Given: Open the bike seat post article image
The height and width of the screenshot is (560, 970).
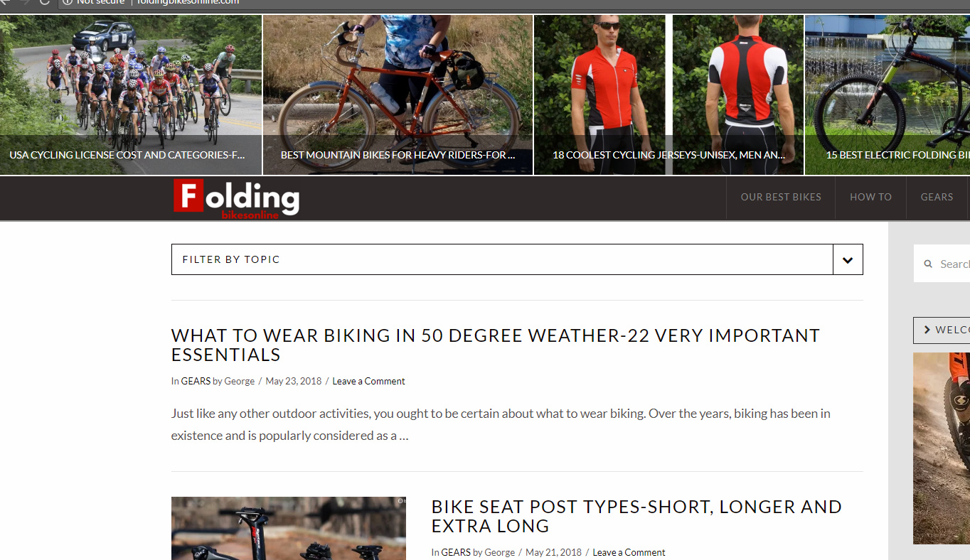Looking at the screenshot, I should point(289,528).
